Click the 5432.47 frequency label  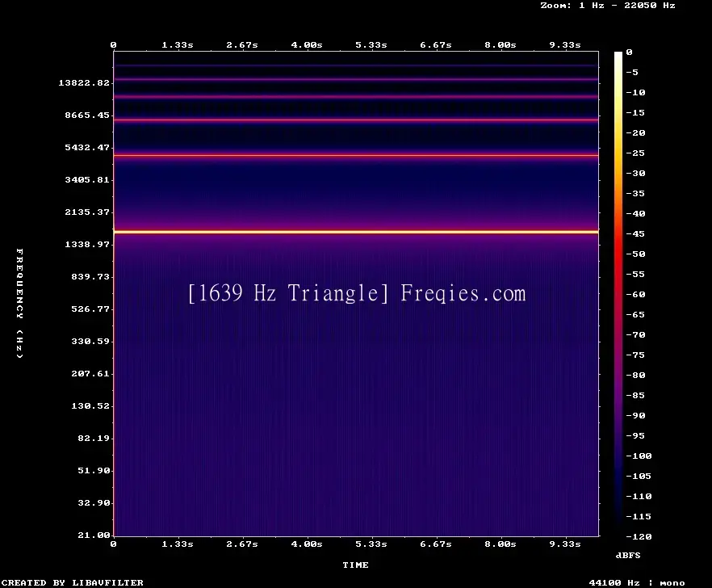(87, 147)
